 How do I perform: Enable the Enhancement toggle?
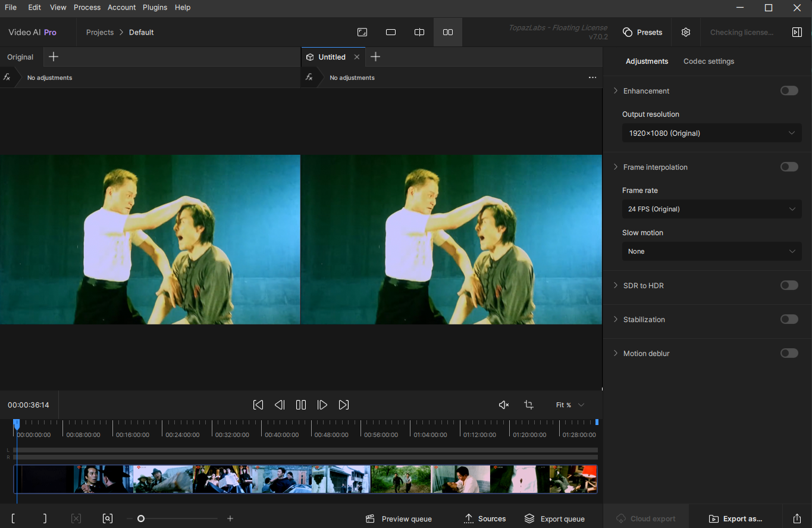pos(789,90)
